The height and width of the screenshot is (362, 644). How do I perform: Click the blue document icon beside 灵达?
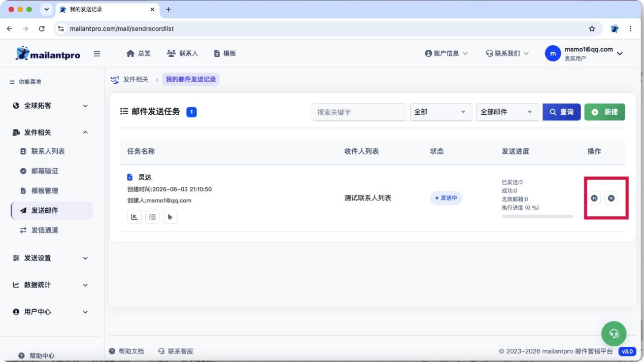tap(130, 177)
